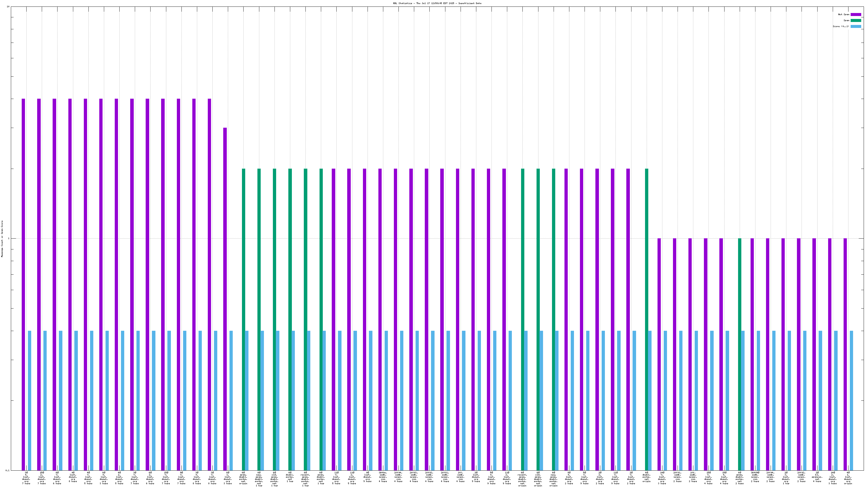Click the RBL Statistics chart title
Image resolution: width=868 pixels, height=488 pixels.
pyautogui.click(x=437, y=3)
